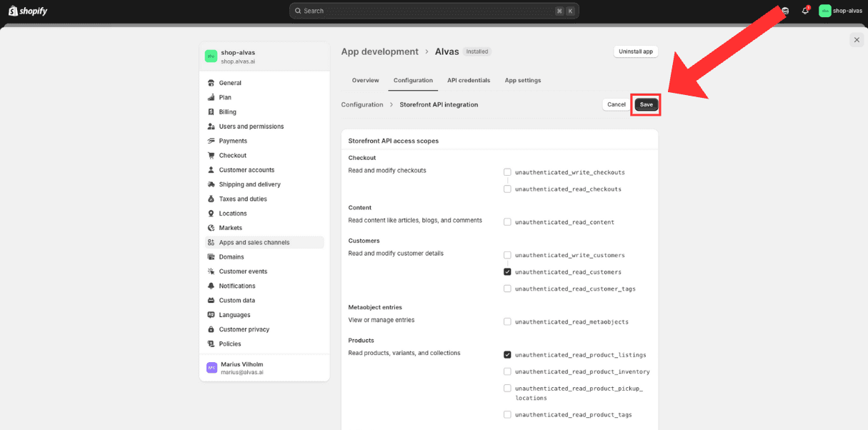Uncheck unauthenticated_read_customers
The image size is (868, 430).
pos(507,272)
